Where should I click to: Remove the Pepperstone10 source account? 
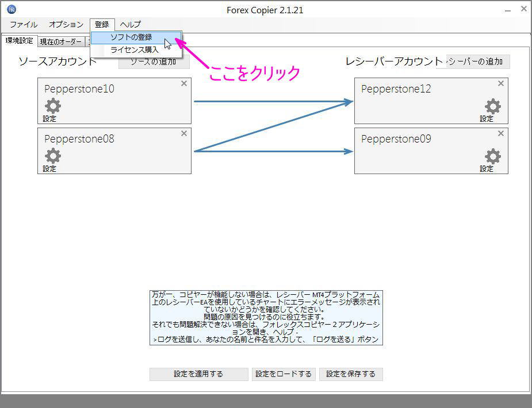pos(183,83)
